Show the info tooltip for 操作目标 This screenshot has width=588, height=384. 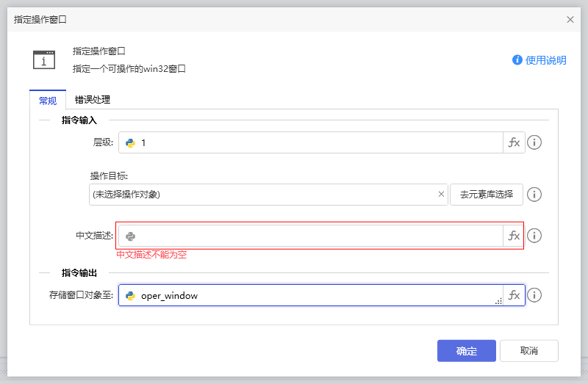tap(535, 195)
